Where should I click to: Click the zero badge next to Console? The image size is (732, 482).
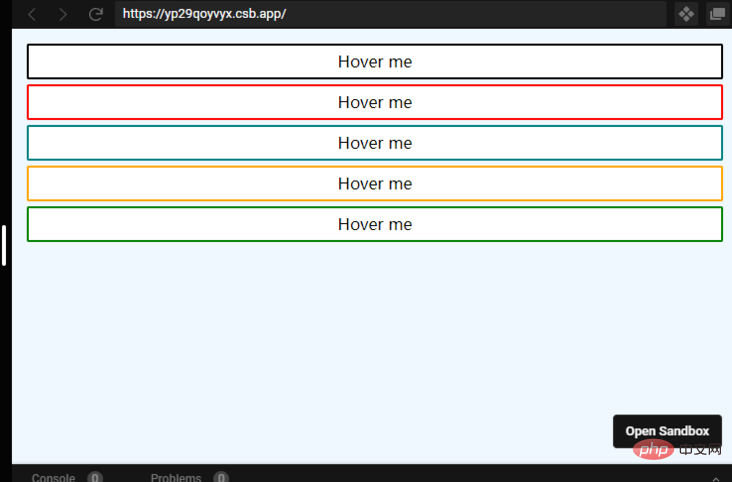95,477
